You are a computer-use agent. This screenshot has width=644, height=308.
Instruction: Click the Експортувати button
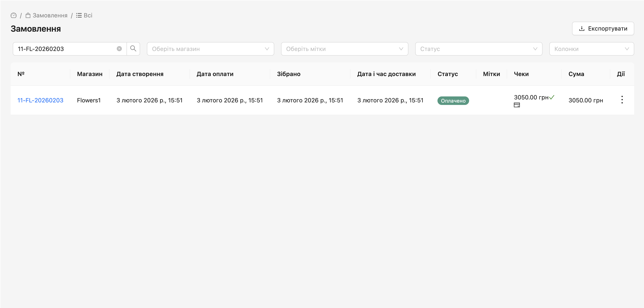(603, 28)
